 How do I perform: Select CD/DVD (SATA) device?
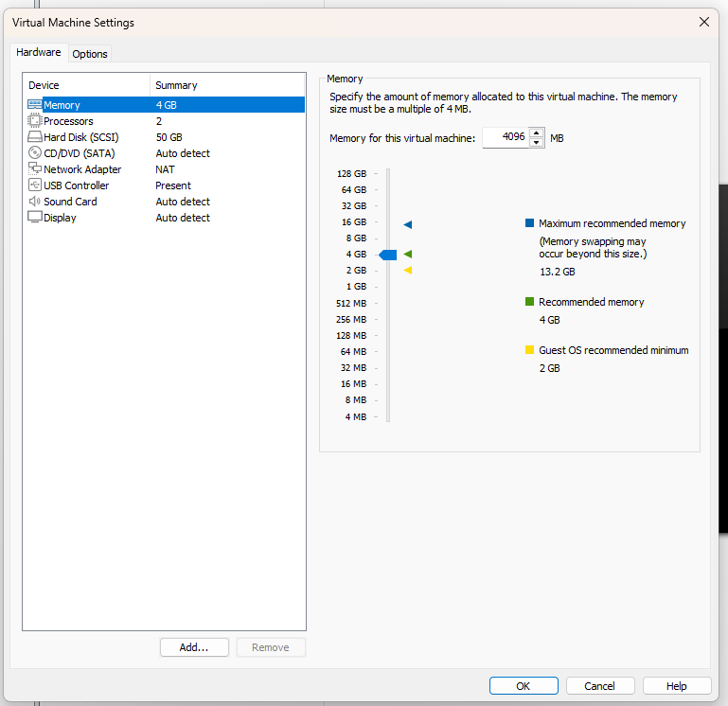point(166,153)
